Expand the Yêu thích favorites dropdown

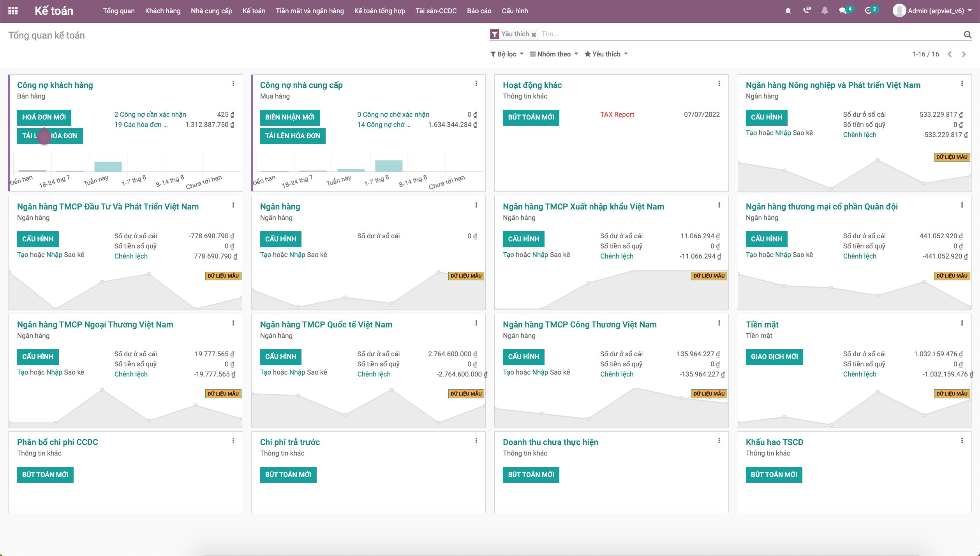click(x=606, y=54)
